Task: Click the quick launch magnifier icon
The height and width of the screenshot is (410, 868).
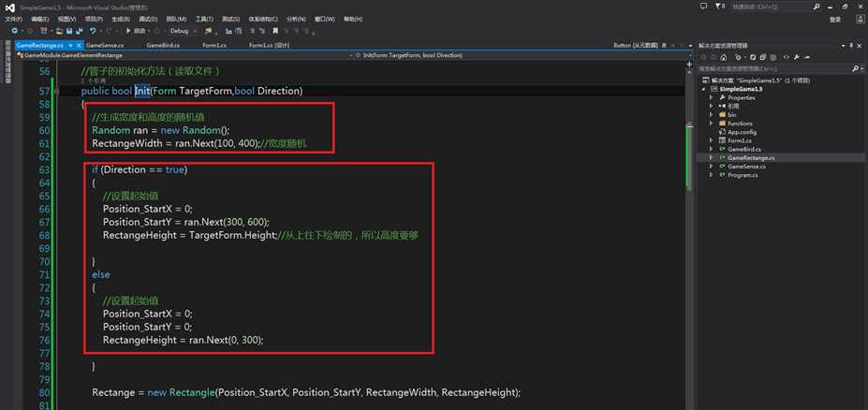Action: coord(817,7)
